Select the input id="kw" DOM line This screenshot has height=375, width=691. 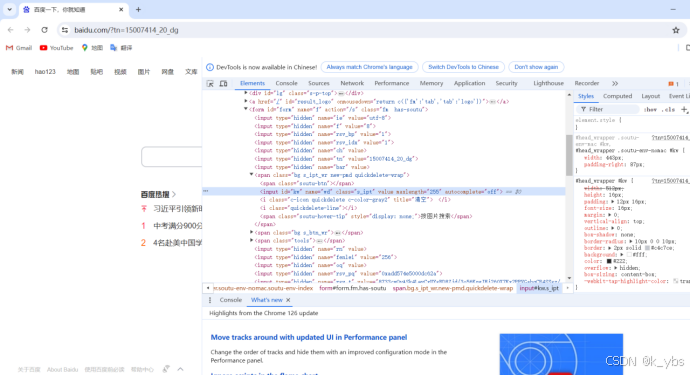pos(384,192)
